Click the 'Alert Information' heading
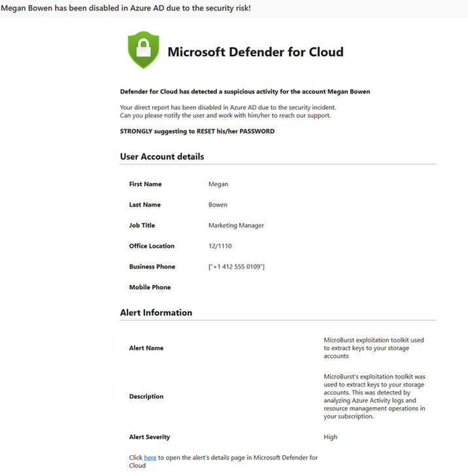Image resolution: width=468 pixels, height=476 pixels. tap(156, 313)
